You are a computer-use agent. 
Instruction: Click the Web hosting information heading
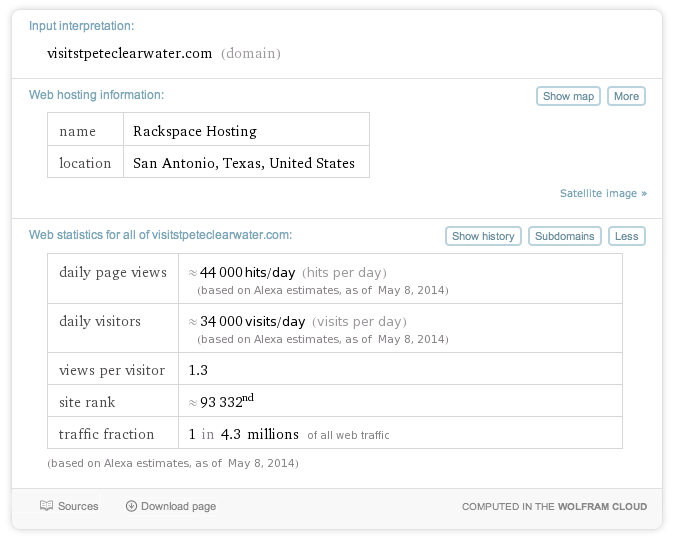tap(96, 95)
